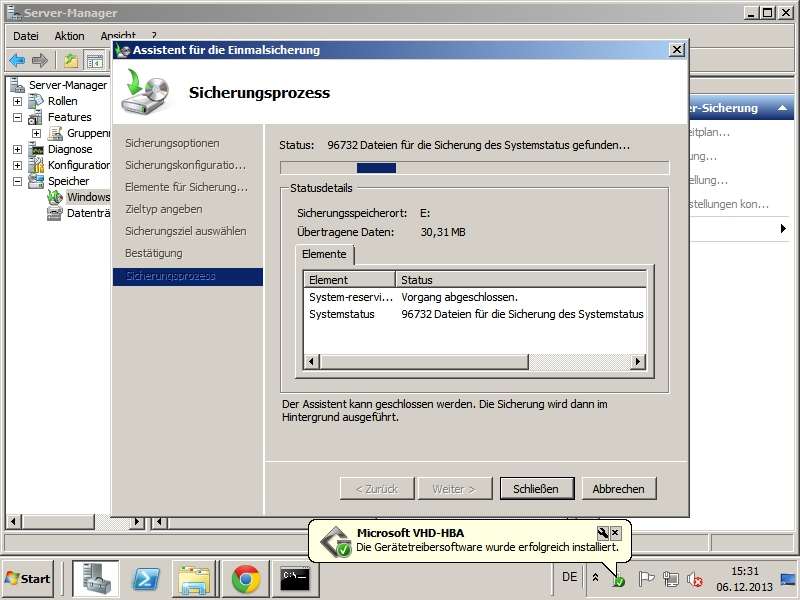Click the forward arrow in Server-Manager toolbar
This screenshot has width=800, height=600.
click(x=40, y=61)
